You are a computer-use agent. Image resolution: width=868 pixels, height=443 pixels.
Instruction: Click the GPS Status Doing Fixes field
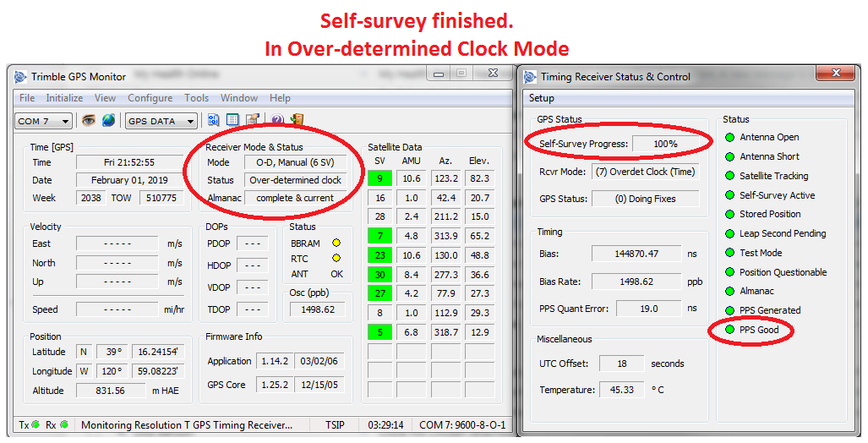coord(646,199)
